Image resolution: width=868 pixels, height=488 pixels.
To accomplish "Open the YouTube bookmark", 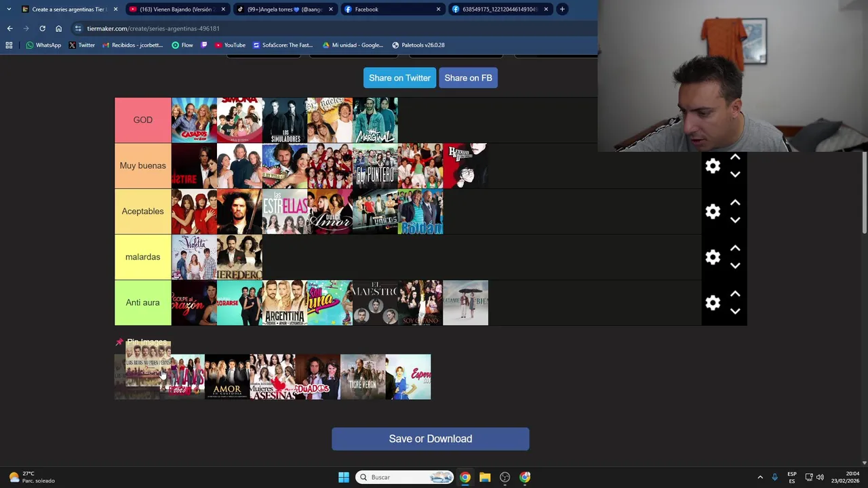I will (x=230, y=45).
